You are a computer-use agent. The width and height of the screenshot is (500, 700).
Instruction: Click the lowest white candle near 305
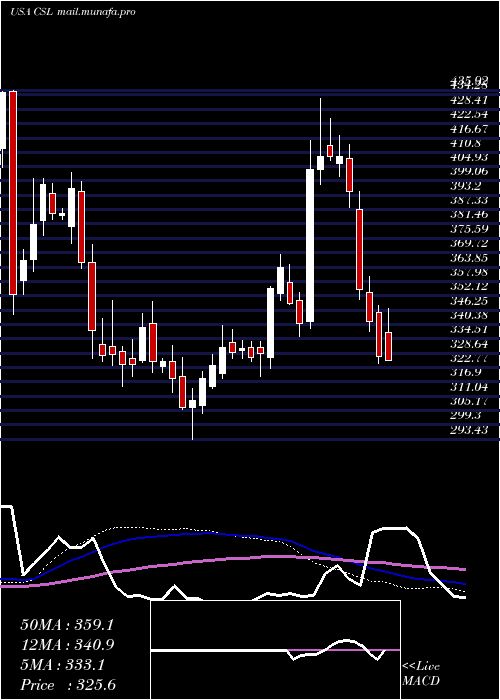[x=192, y=404]
